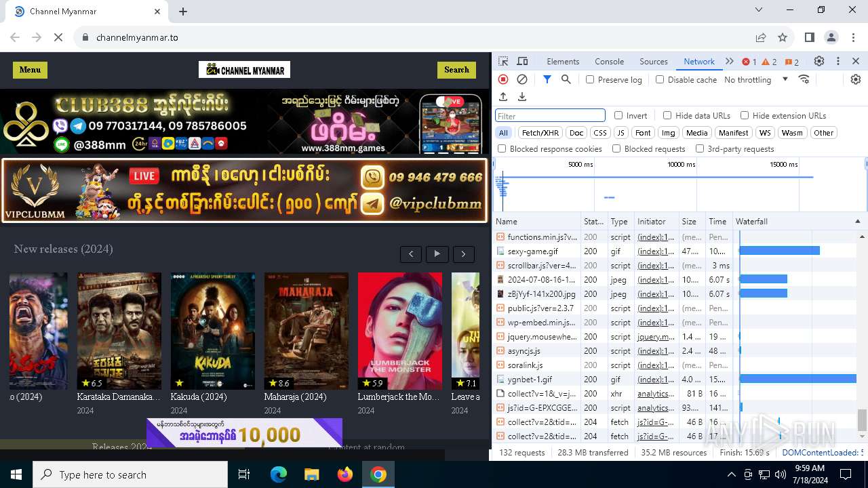Check Blocked response cookies

pos(502,148)
